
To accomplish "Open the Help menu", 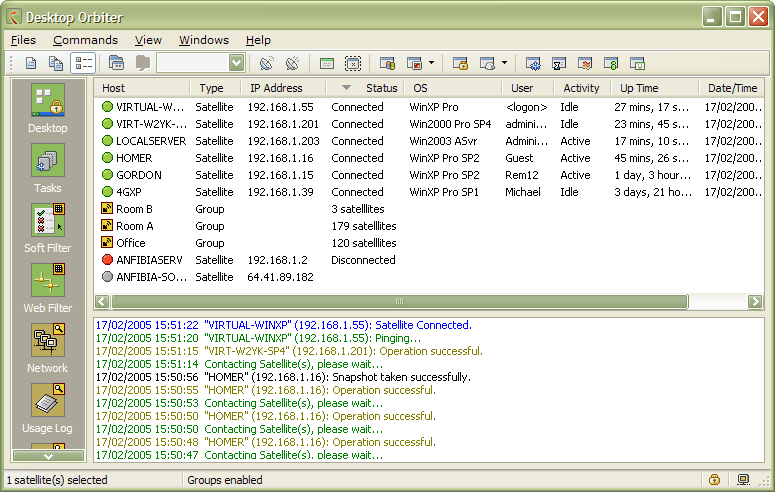I will pos(258,40).
